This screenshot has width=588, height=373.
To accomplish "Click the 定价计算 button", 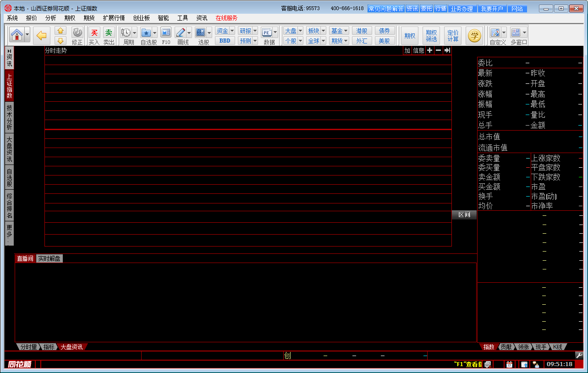I will pos(453,36).
